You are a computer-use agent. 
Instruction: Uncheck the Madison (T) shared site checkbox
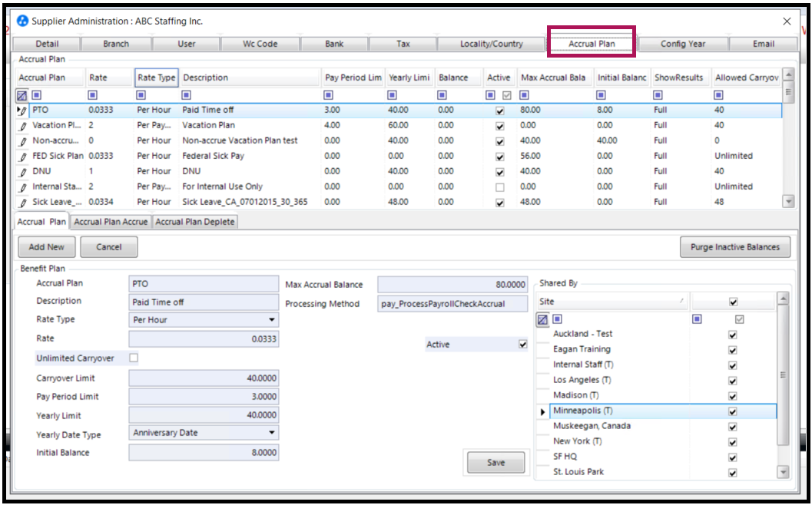(732, 395)
